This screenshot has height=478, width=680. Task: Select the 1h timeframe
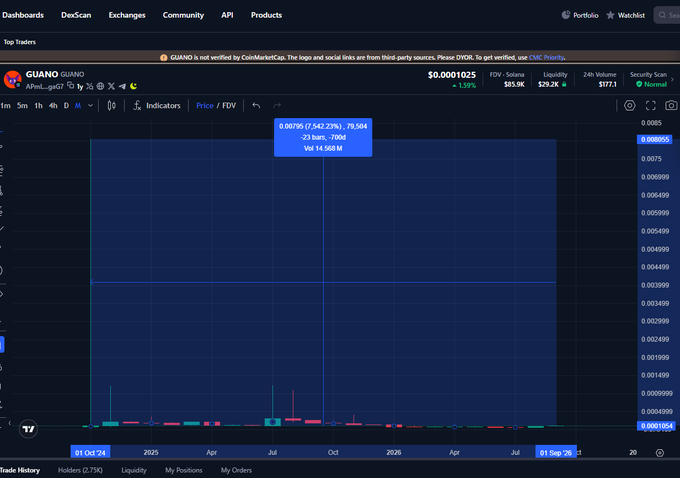tap(39, 105)
